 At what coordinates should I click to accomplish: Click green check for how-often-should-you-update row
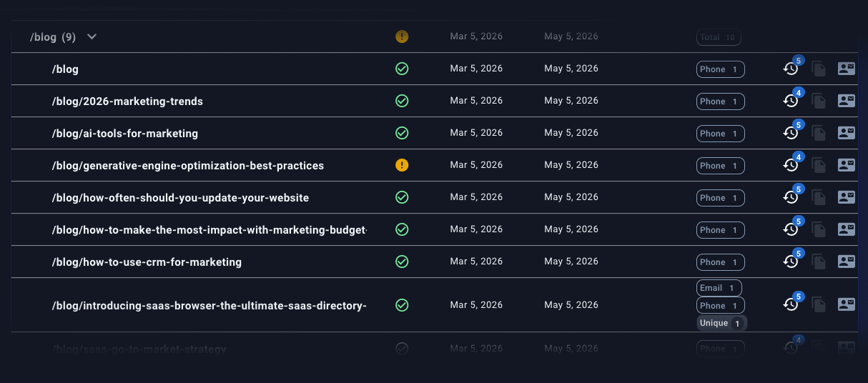402,198
